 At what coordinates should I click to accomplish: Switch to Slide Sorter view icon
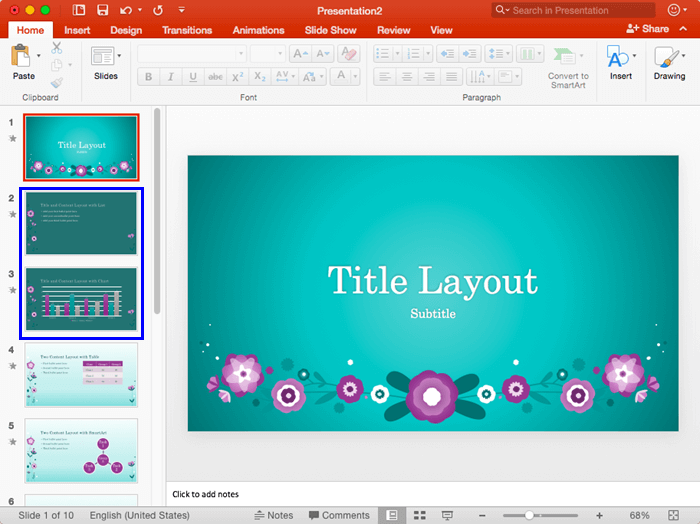[x=420, y=515]
